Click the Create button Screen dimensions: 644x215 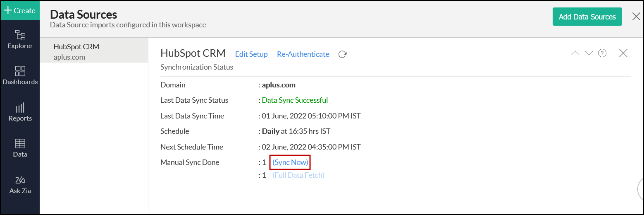tap(20, 10)
